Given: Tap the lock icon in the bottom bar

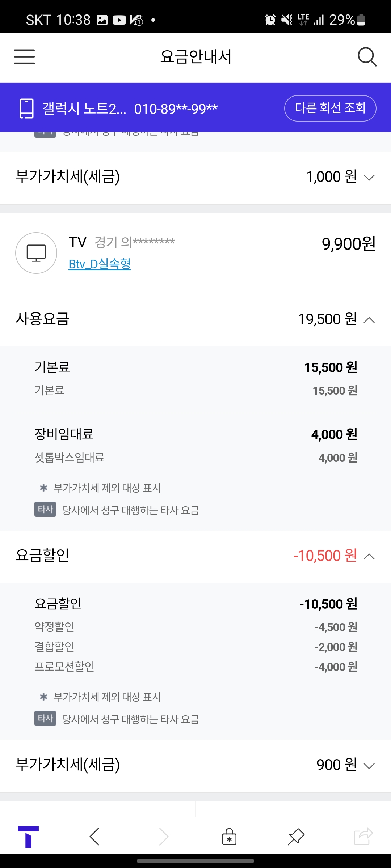Looking at the screenshot, I should tap(229, 837).
